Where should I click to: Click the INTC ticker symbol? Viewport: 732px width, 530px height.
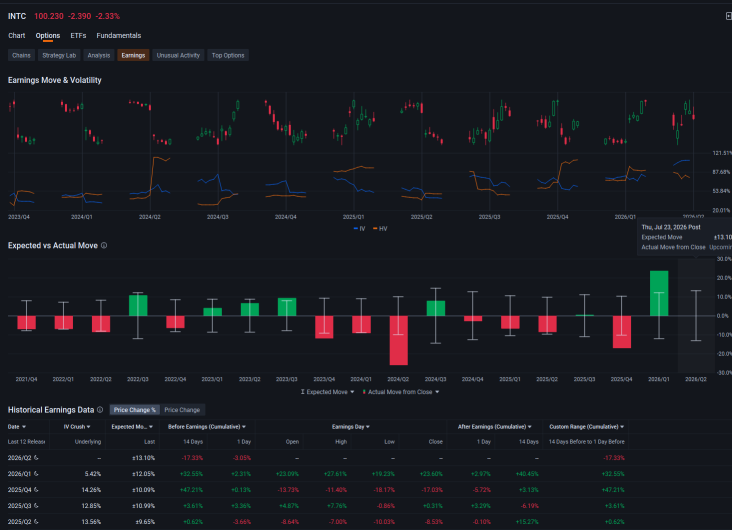click(x=17, y=16)
